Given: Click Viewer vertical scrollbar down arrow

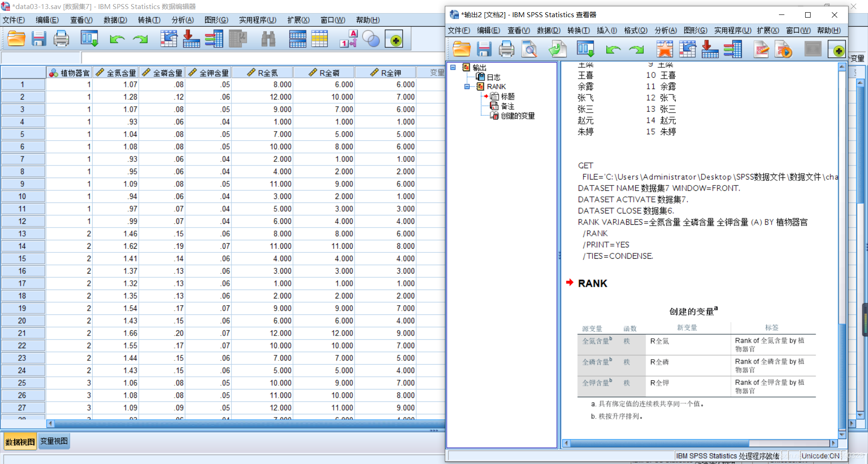Looking at the screenshot, I should click(x=842, y=435).
